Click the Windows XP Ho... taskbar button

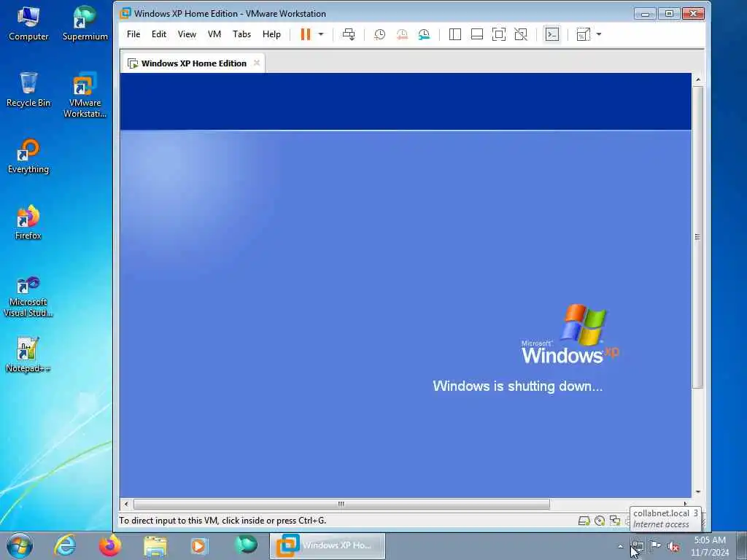click(x=328, y=545)
